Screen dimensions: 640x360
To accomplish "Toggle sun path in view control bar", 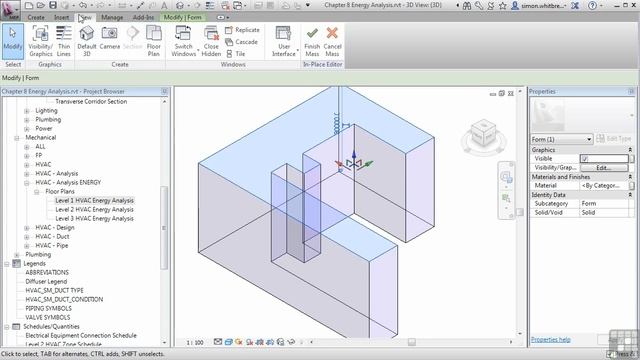I will click(239, 342).
